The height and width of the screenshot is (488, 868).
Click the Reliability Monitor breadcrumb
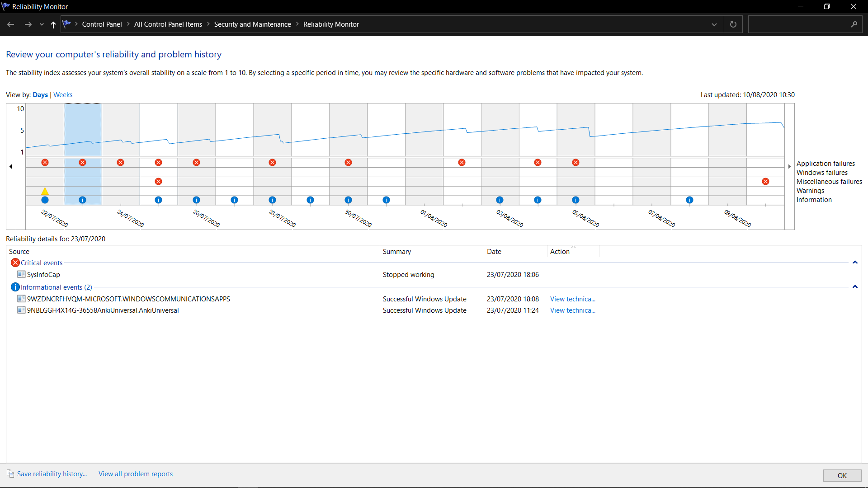point(331,24)
